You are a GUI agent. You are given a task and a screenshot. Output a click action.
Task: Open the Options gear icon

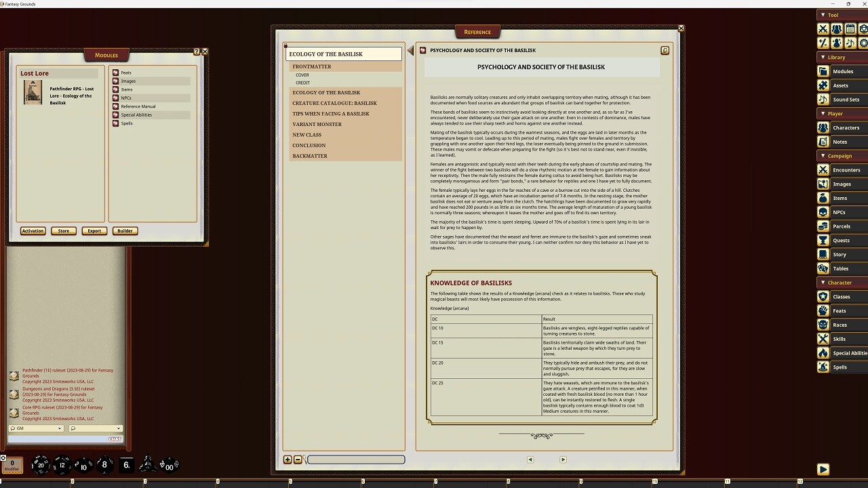click(x=863, y=43)
